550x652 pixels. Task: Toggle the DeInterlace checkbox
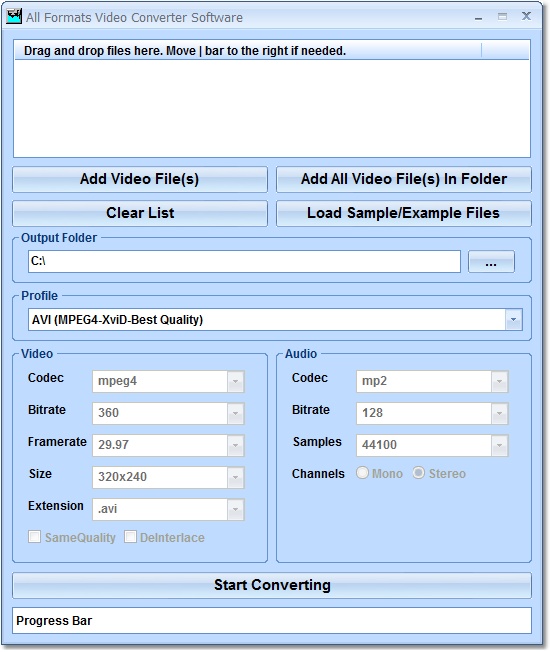tap(130, 537)
